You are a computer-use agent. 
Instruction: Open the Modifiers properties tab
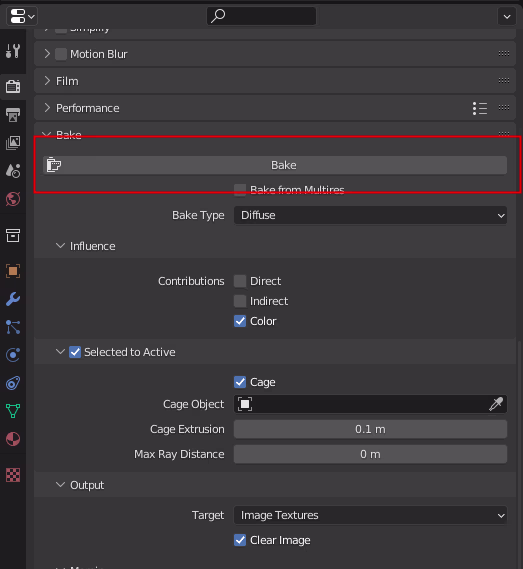13,299
